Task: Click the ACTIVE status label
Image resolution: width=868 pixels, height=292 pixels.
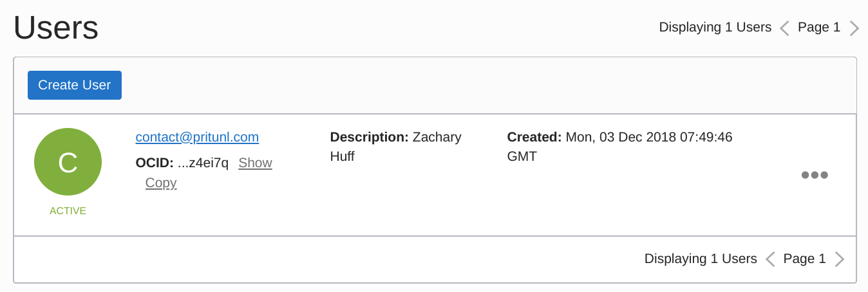Action: tap(68, 210)
